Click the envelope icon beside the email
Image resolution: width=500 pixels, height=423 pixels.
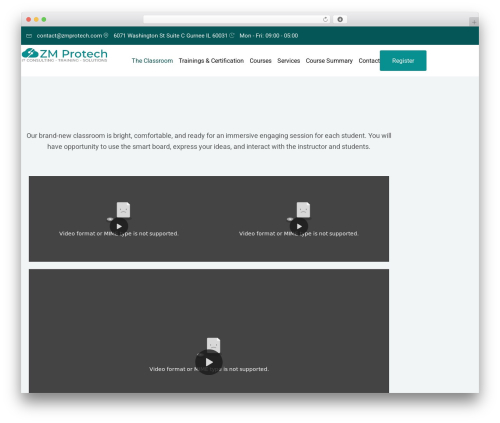click(x=29, y=36)
